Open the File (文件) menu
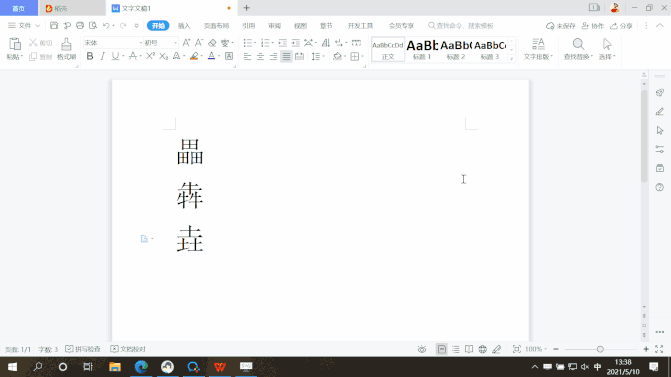This screenshot has height=377, width=671. tap(24, 26)
